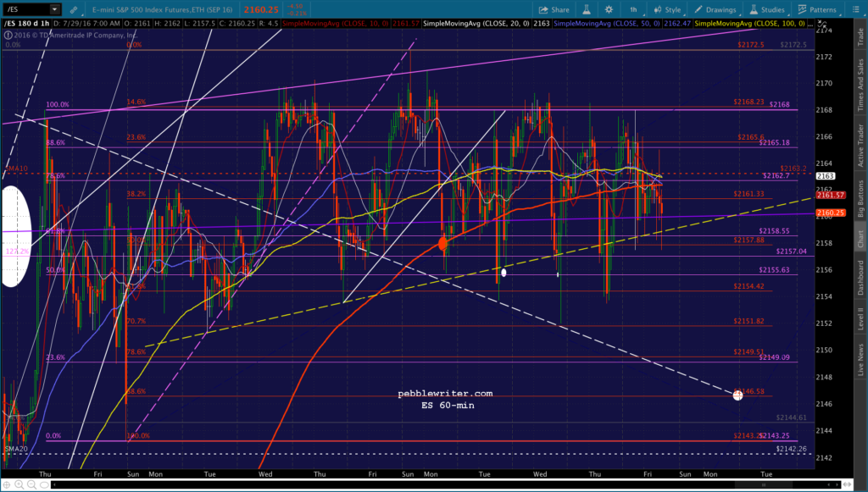Image resolution: width=868 pixels, height=492 pixels.
Task: Click the chain link symbol-linking icon
Action: point(74,10)
